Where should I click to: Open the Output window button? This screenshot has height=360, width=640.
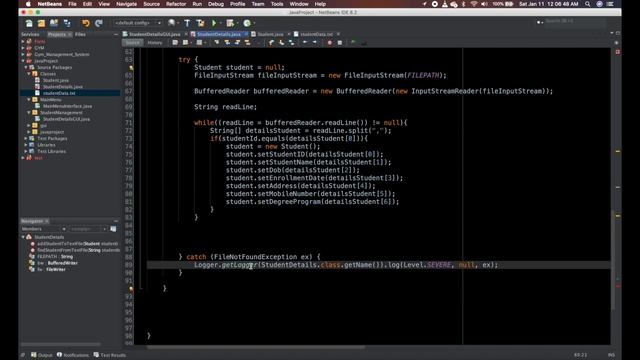tap(42, 355)
